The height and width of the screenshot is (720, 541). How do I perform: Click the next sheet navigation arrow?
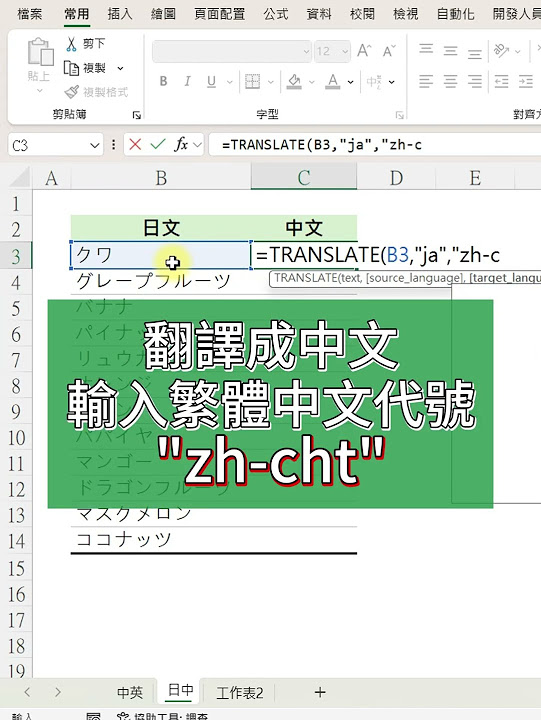click(57, 692)
